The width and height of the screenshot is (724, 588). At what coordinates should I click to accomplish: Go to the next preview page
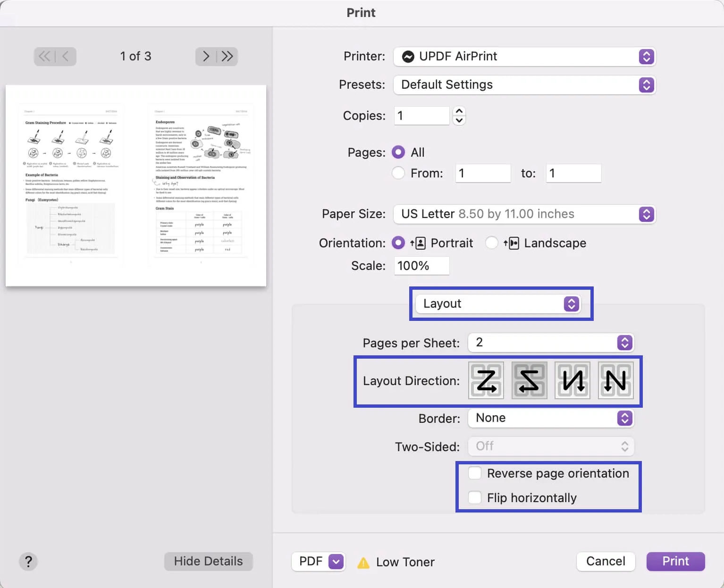[206, 57]
